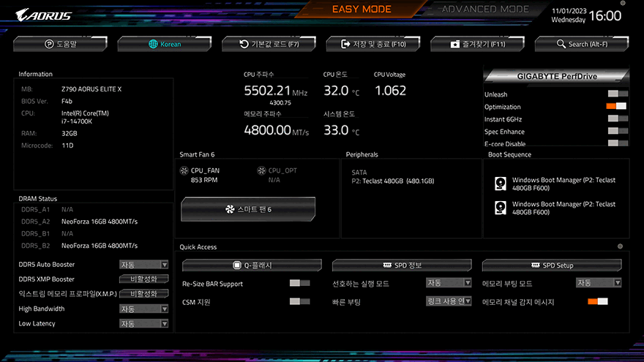Click the memory icon on SPD Setup button
This screenshot has width=644, height=362.
tap(535, 265)
